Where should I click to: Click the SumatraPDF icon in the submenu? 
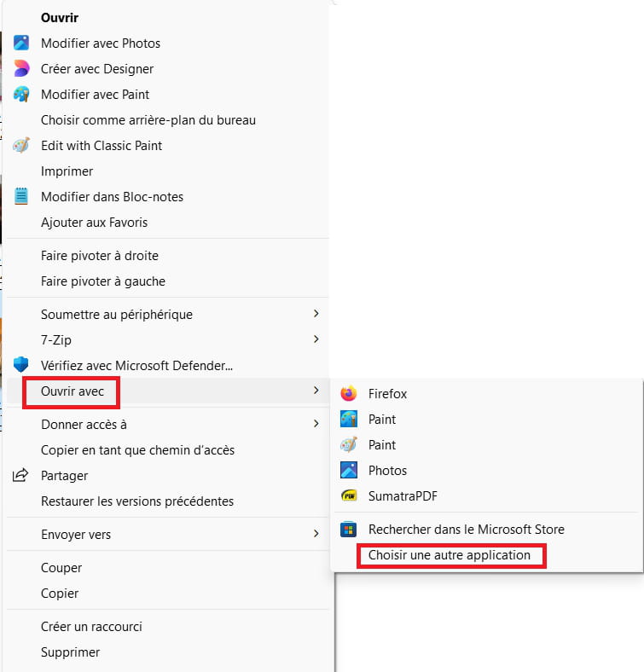tap(348, 496)
